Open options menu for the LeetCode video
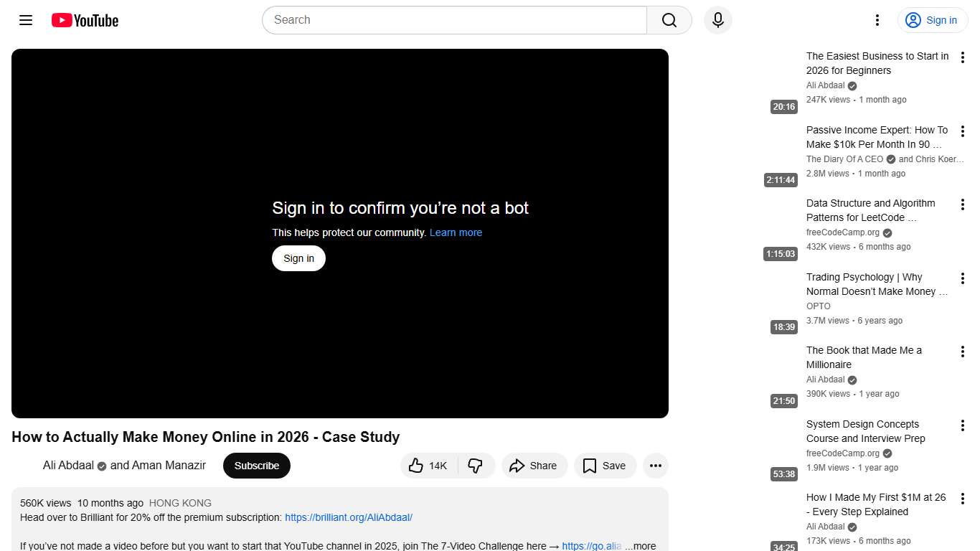Screen dimensions: 980x551 pos(962,204)
